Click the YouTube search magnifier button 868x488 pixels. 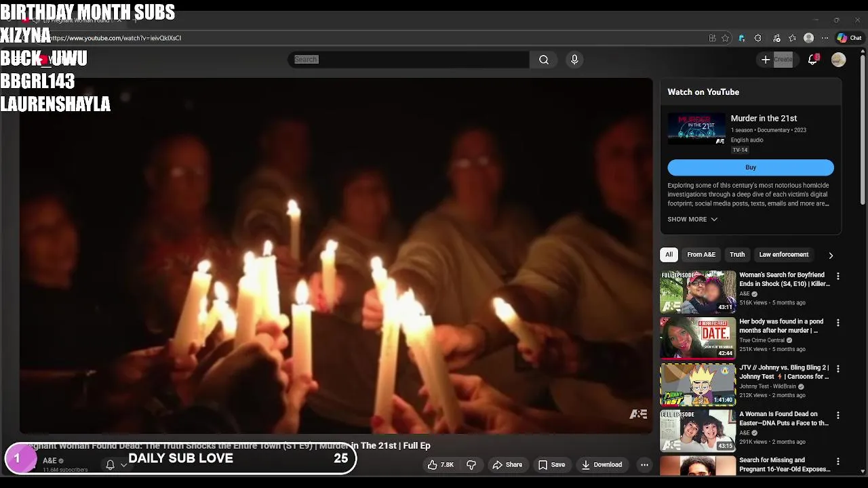[544, 60]
